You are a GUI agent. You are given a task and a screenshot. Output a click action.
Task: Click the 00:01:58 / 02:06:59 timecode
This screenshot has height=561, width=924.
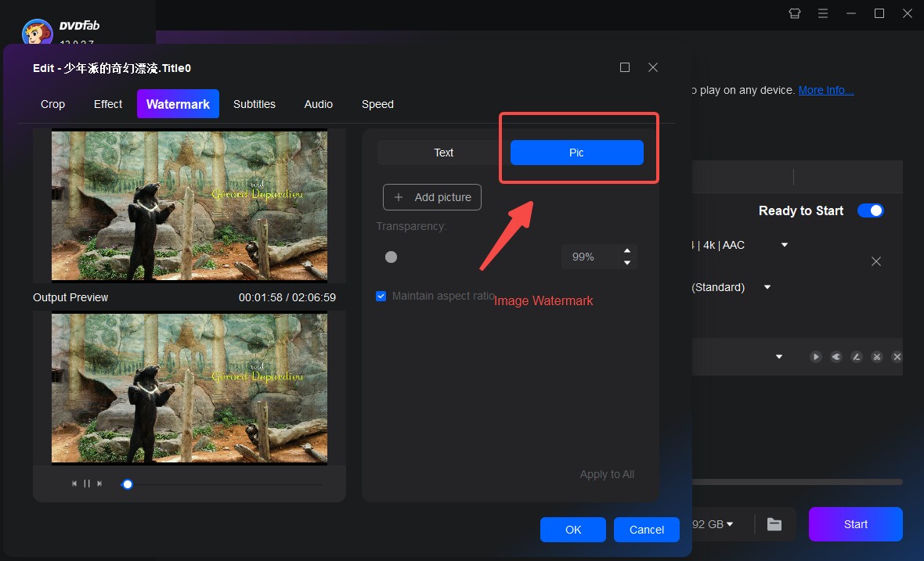click(x=287, y=297)
